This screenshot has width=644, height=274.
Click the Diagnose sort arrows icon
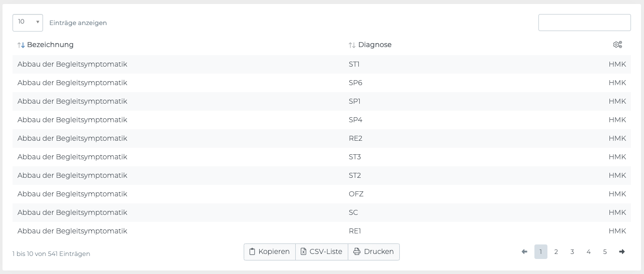tap(352, 45)
